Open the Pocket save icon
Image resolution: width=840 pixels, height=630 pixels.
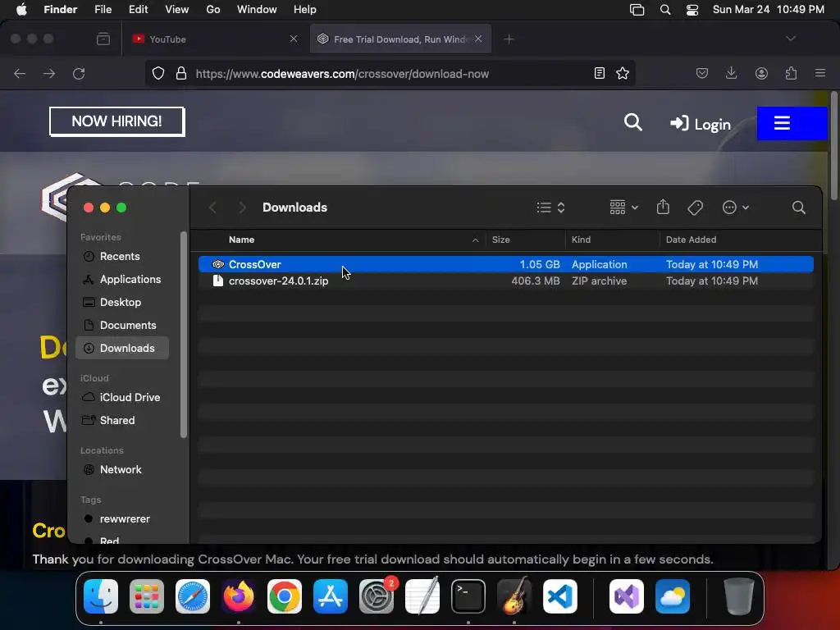point(702,73)
